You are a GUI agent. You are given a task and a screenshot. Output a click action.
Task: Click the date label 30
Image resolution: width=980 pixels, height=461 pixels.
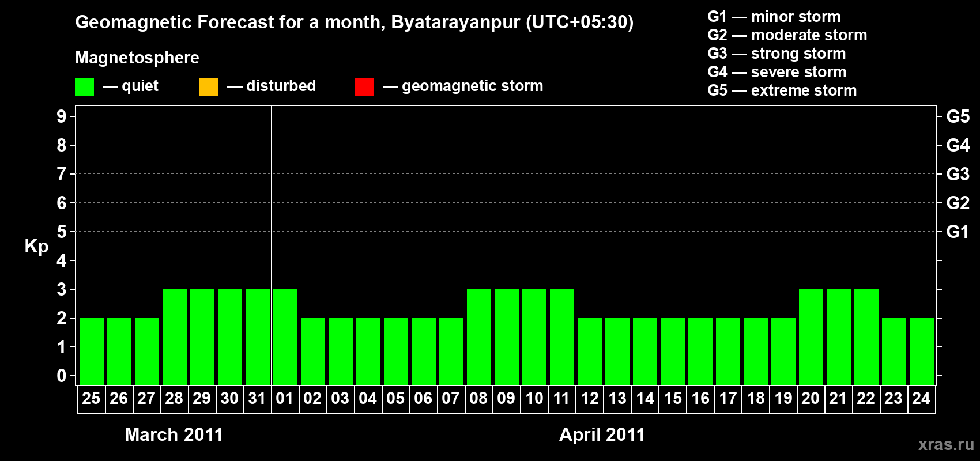click(229, 399)
